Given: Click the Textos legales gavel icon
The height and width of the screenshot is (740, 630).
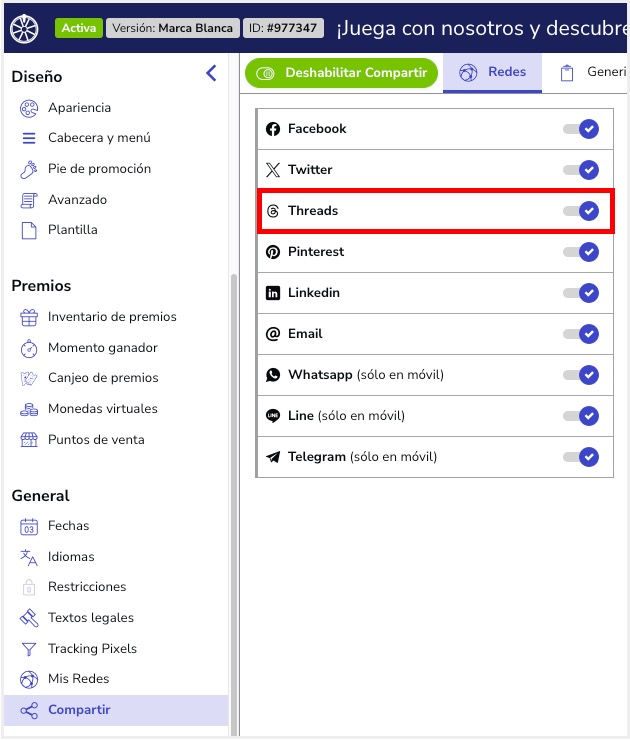Looking at the screenshot, I should (x=29, y=618).
